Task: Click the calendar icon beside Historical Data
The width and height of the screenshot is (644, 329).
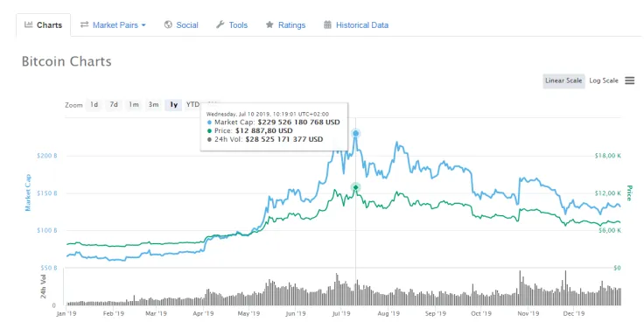Action: tap(327, 24)
